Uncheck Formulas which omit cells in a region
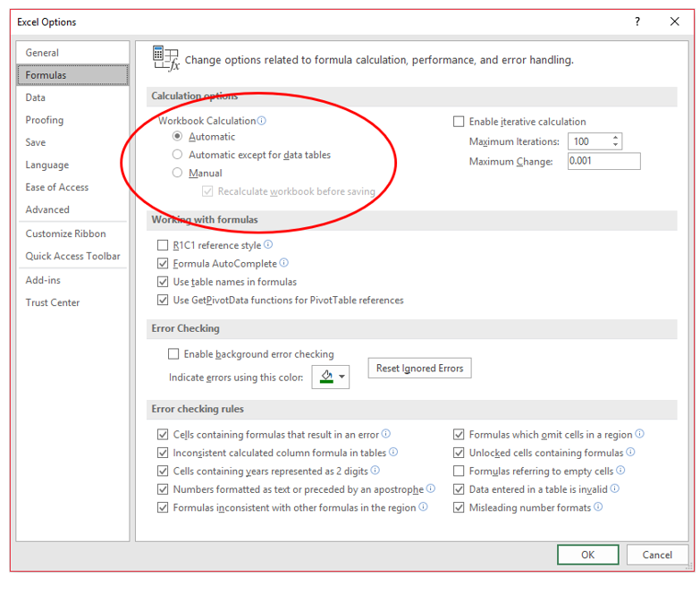The width and height of the screenshot is (700, 594). tap(459, 435)
